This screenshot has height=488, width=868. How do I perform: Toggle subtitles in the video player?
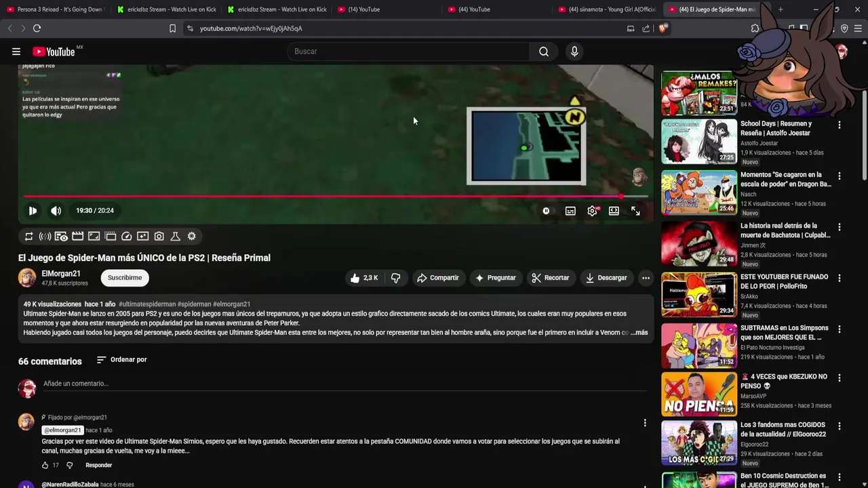570,211
